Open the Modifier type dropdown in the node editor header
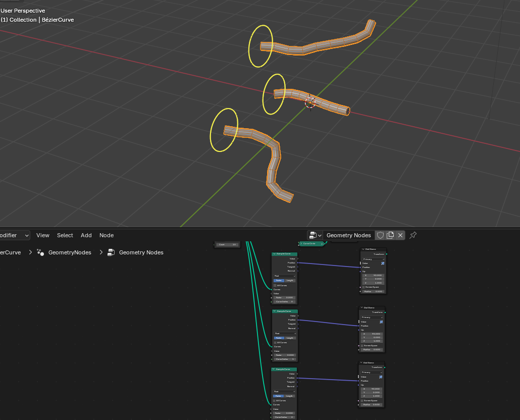Viewport: 520px width, 420px height. 15,235
